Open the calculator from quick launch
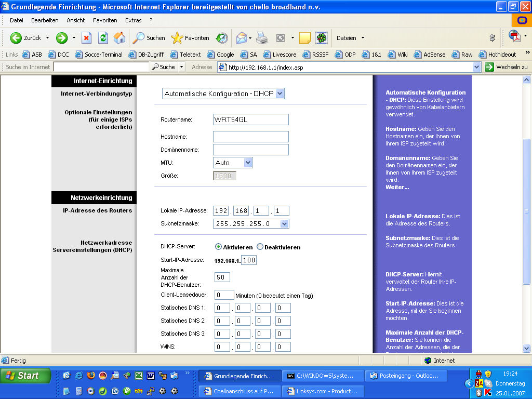 (x=79, y=391)
